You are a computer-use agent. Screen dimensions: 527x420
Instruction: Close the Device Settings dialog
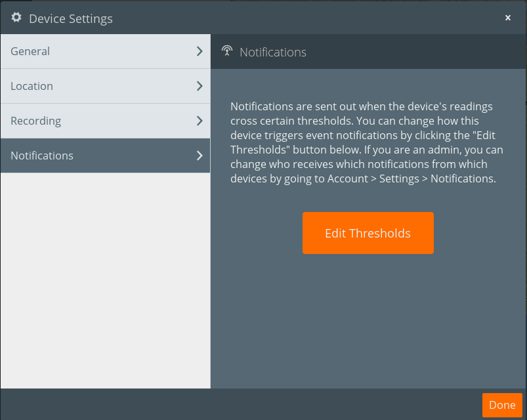tap(508, 18)
